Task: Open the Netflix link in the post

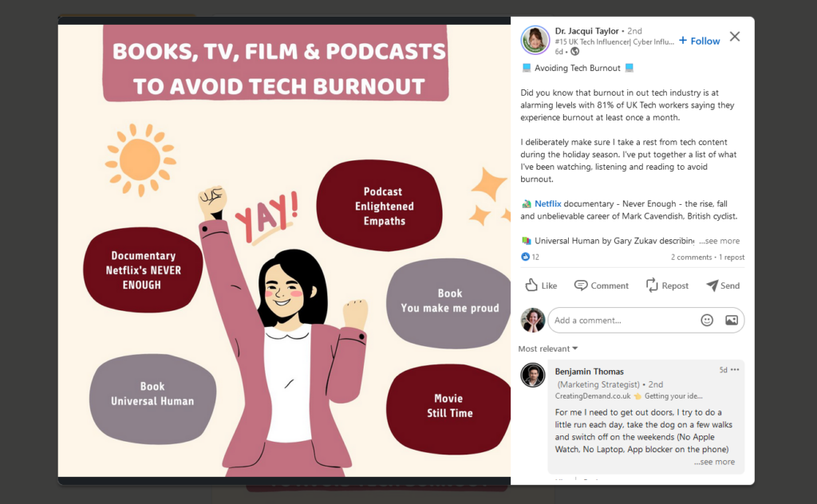Action: tap(547, 203)
